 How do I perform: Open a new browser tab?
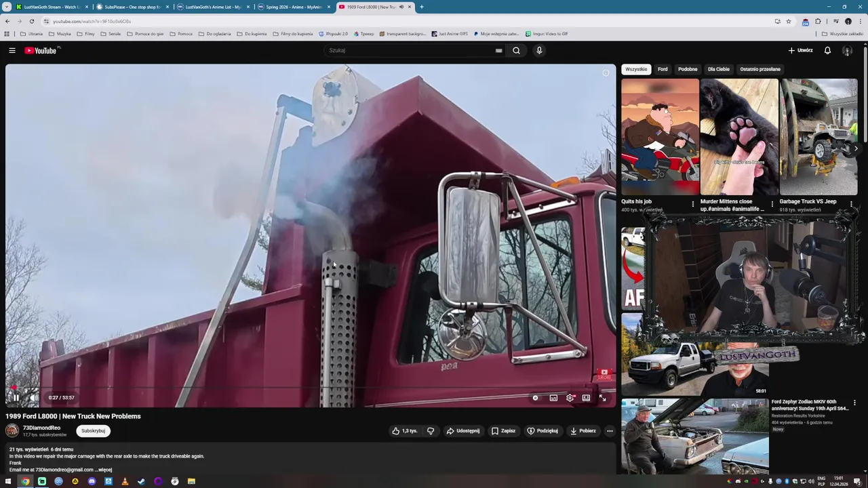[x=421, y=7]
